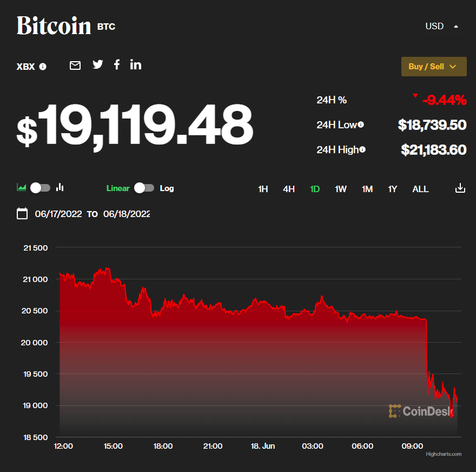Expand the Buy / Sell dropdown

[x=434, y=66]
